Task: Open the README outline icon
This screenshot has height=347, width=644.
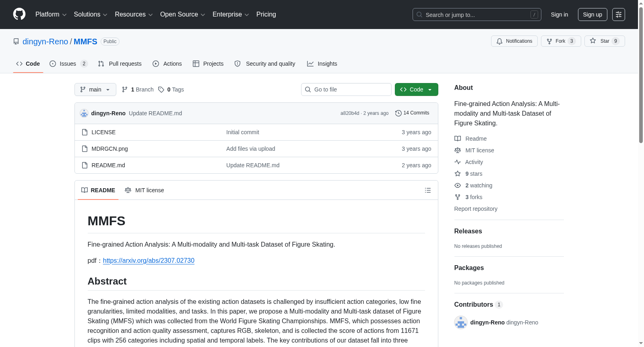Action: pos(428,190)
